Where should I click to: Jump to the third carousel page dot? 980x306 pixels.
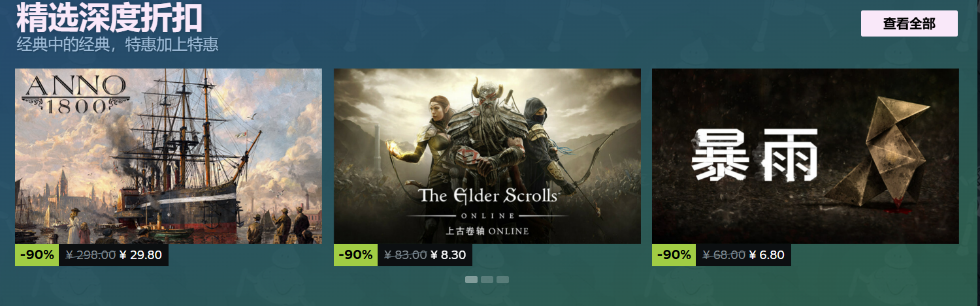tap(502, 279)
